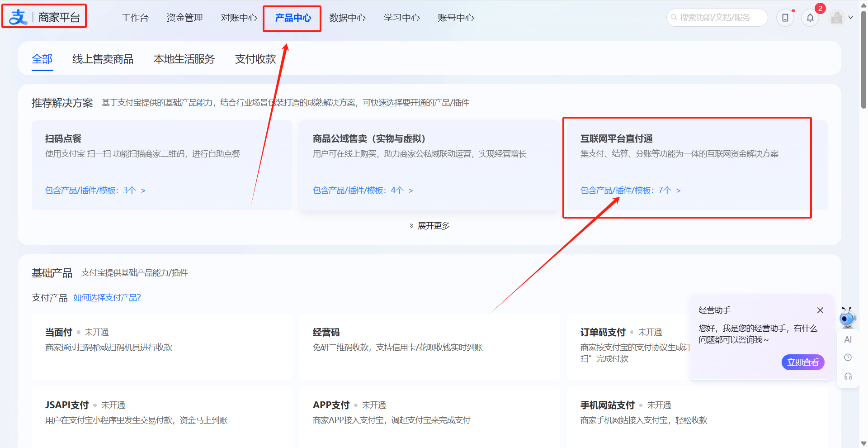Open 包含产品/插件/模板: 3个 link
The width and height of the screenshot is (868, 448).
[95, 191]
